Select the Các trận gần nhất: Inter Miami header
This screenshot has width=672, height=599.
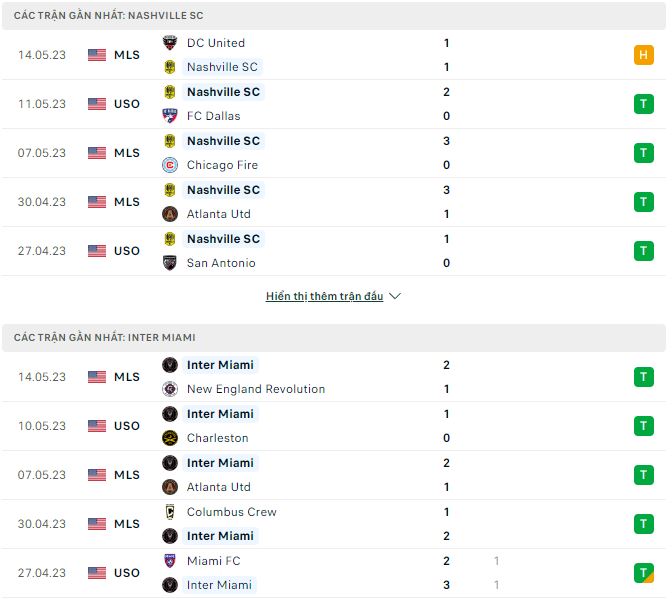[105, 338]
